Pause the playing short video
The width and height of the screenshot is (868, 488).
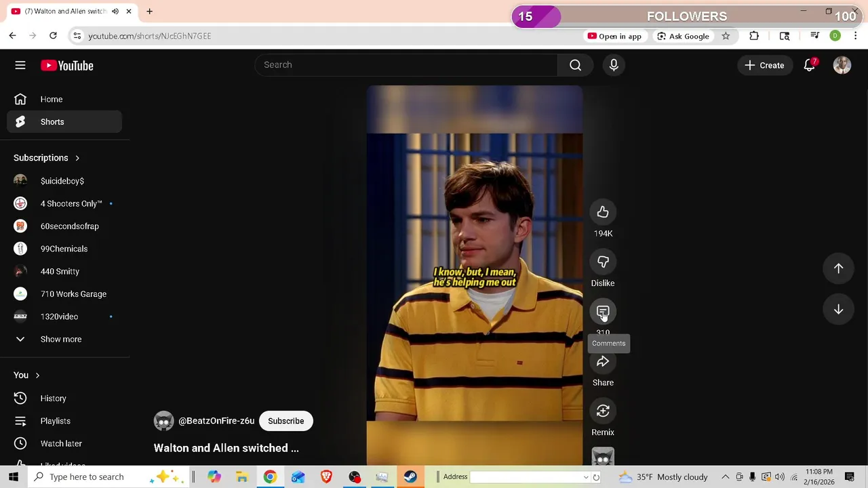[x=474, y=276]
